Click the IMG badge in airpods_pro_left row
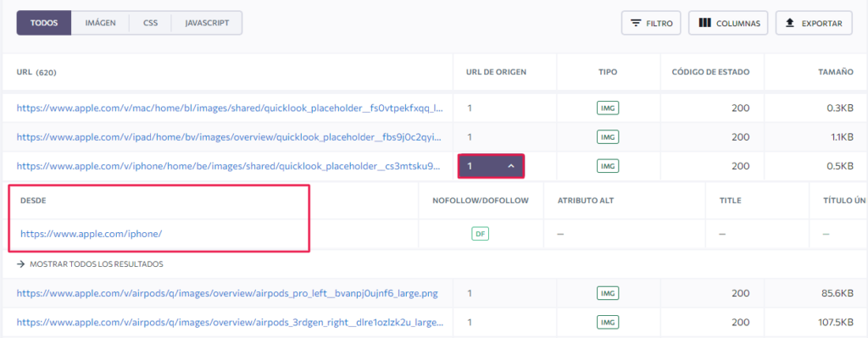The width and height of the screenshot is (868, 338). (608, 294)
